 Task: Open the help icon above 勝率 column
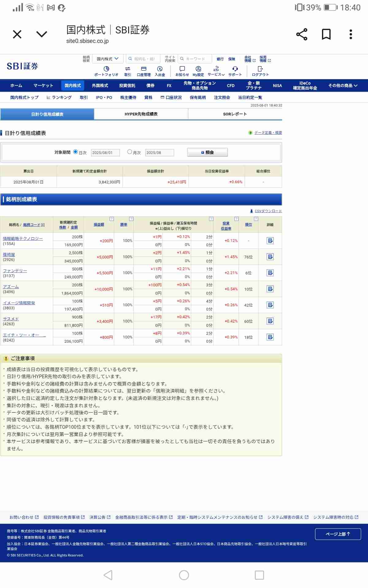(x=131, y=219)
